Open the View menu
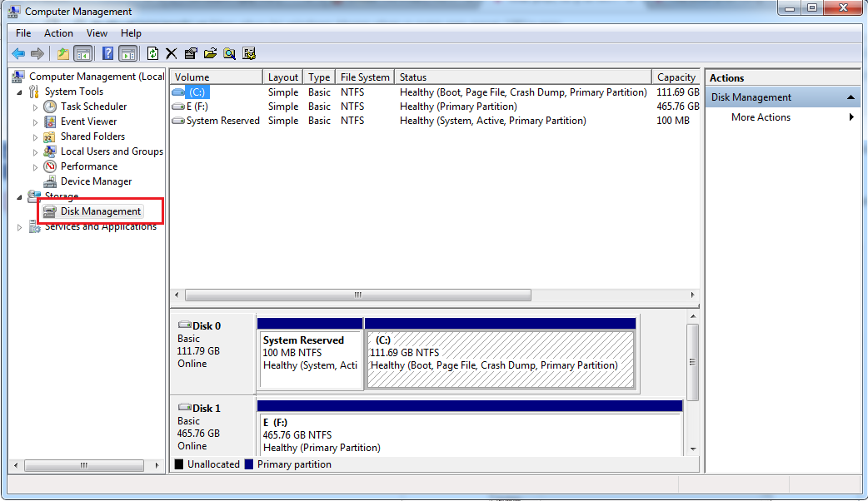Viewport: 868px width, 501px height. click(97, 33)
